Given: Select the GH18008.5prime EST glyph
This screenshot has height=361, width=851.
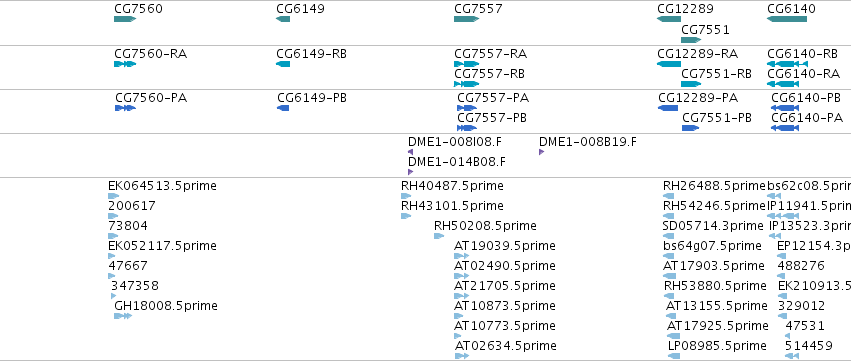Looking at the screenshot, I should [x=123, y=316].
